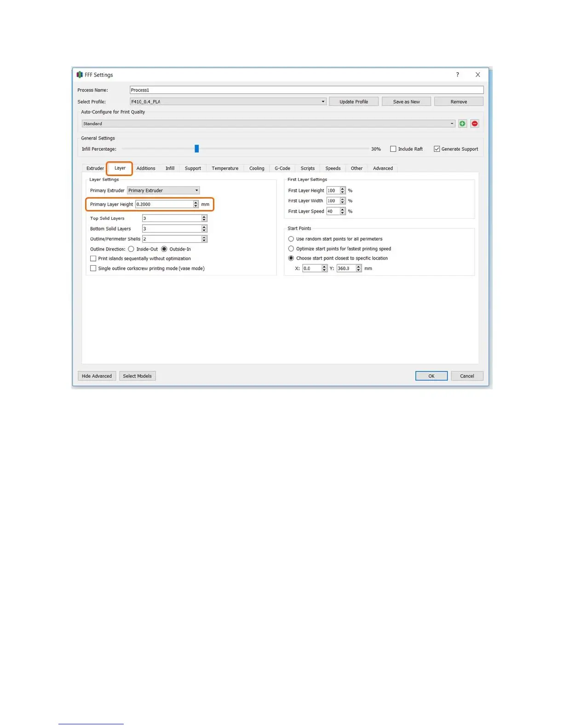The height and width of the screenshot is (728, 563).
Task: Switch to the Scripts tab
Action: 308,168
